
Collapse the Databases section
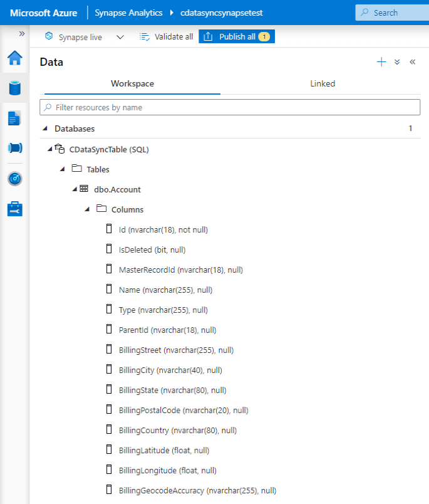pos(45,129)
